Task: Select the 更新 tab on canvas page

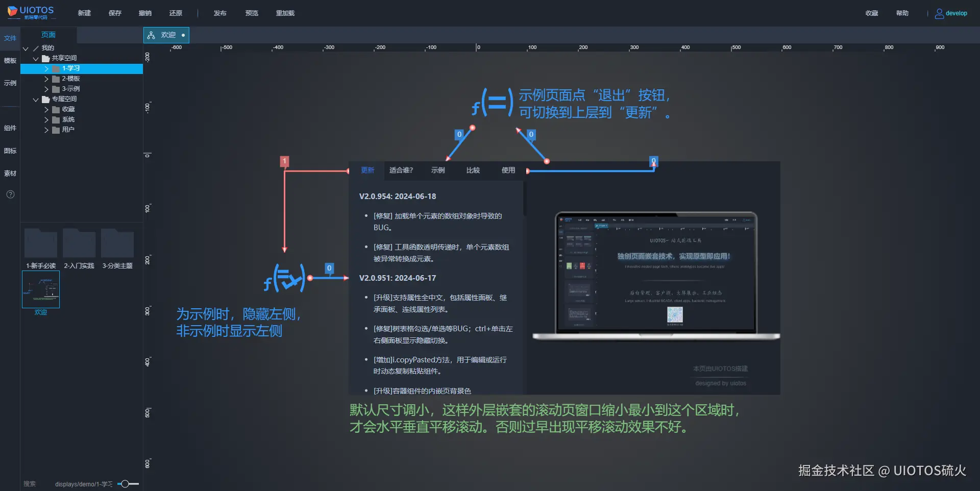Action: point(367,170)
